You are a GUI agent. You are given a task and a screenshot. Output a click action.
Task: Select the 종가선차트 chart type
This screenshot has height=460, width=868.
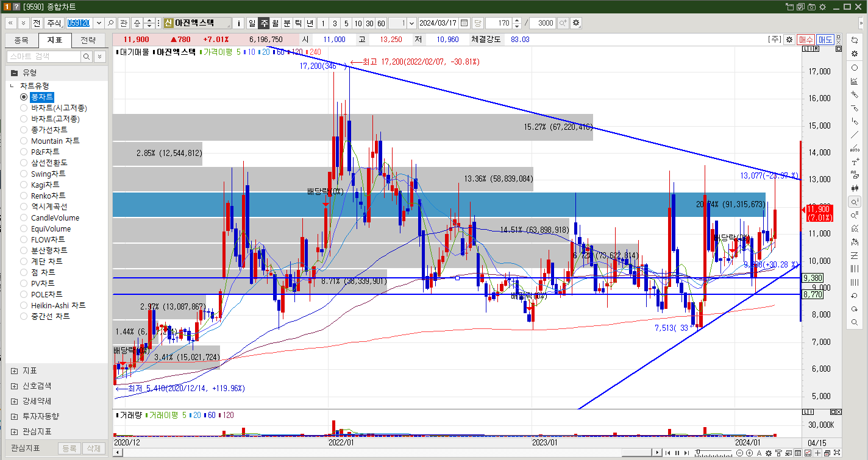point(49,130)
